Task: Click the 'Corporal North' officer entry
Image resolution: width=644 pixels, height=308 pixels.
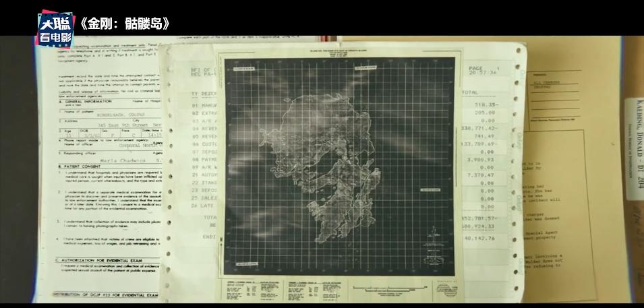Action: (139, 145)
